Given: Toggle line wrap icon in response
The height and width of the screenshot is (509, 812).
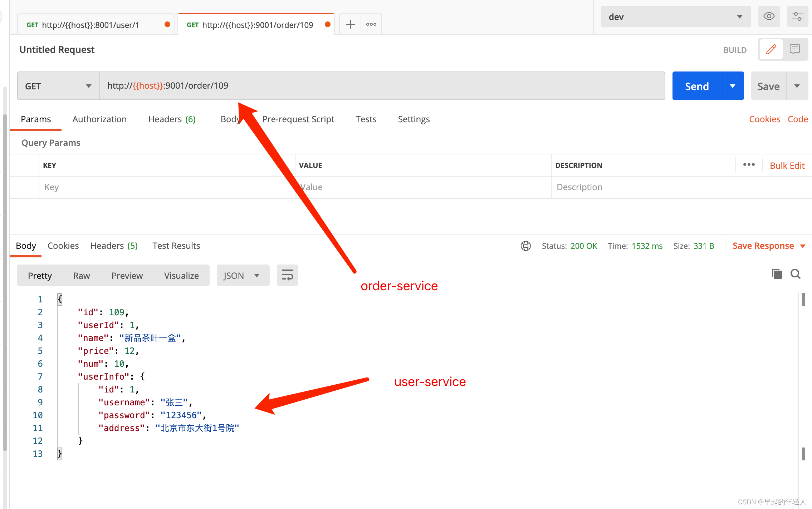Looking at the screenshot, I should pyautogui.click(x=287, y=275).
